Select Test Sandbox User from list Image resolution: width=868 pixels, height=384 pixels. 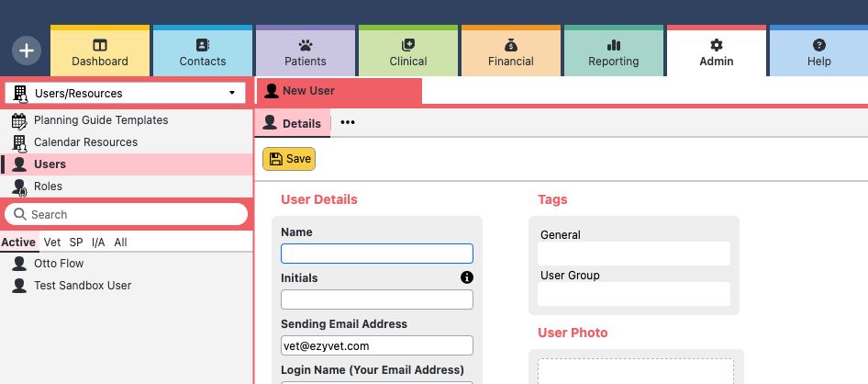click(x=83, y=286)
